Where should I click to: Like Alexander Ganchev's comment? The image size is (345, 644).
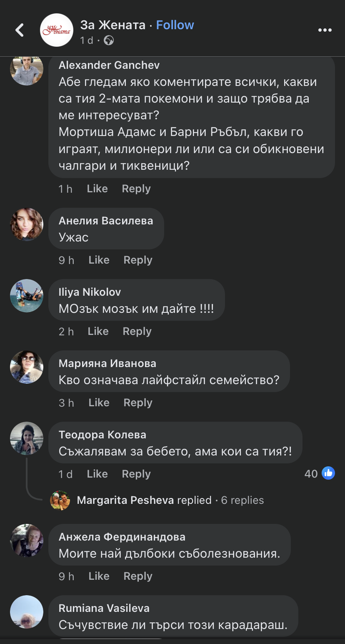pyautogui.click(x=97, y=189)
